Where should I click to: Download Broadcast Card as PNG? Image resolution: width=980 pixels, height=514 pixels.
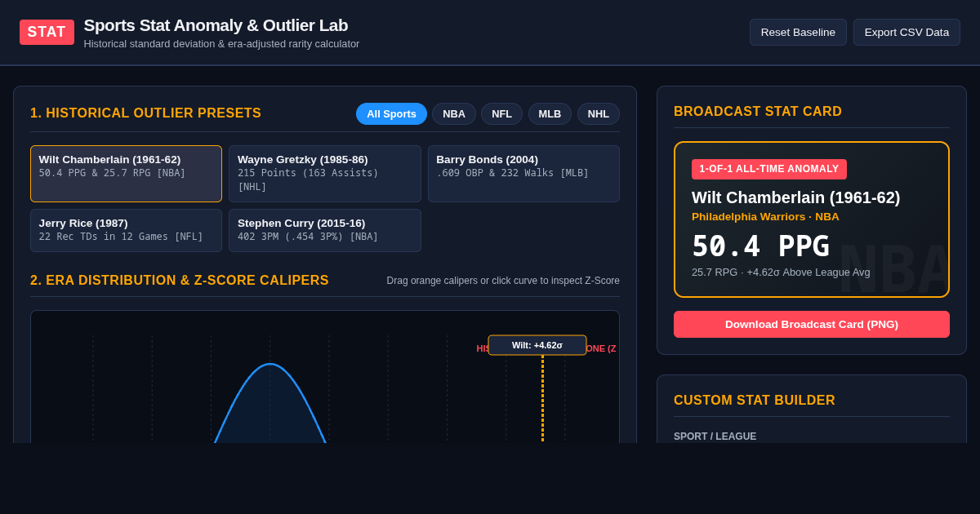pyautogui.click(x=812, y=324)
